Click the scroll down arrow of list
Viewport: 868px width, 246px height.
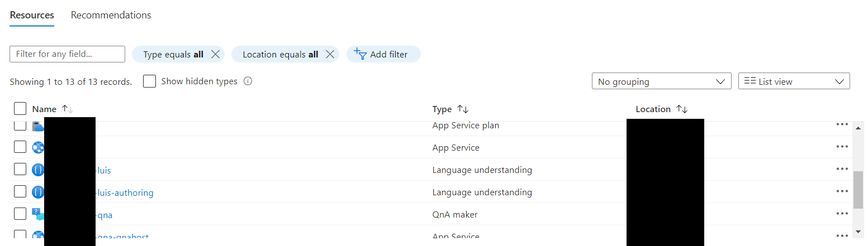[x=858, y=231]
